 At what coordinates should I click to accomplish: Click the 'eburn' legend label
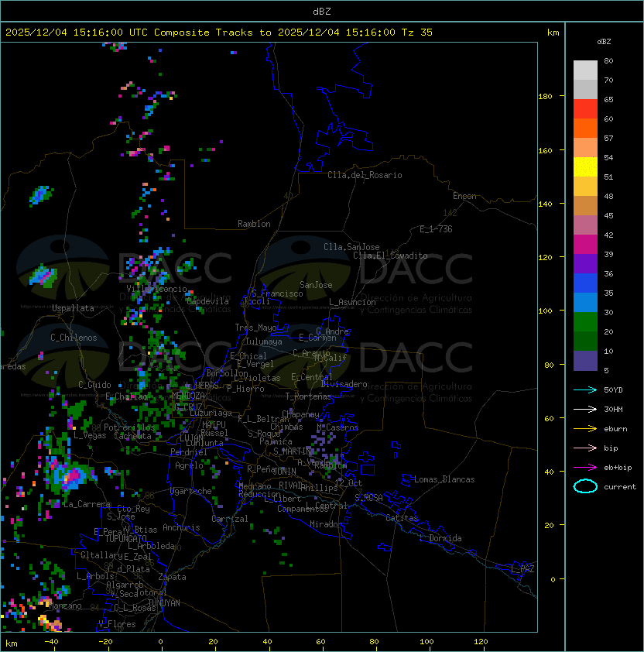(x=615, y=429)
